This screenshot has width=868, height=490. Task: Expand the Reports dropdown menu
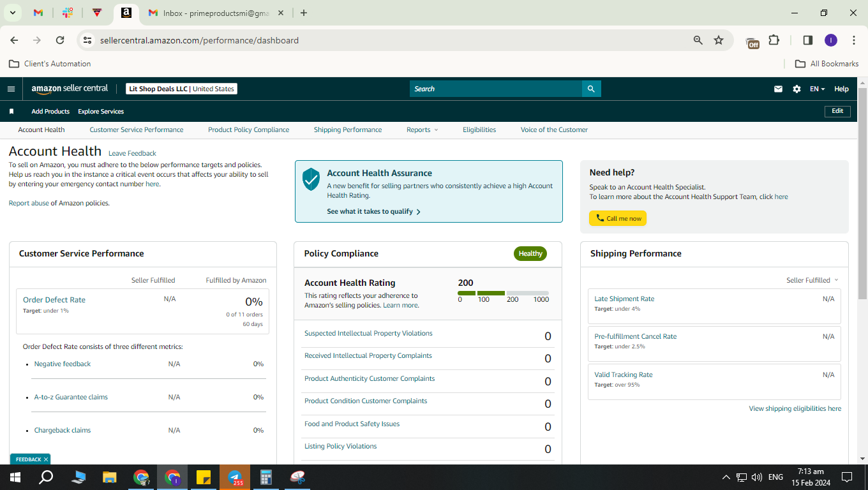pyautogui.click(x=423, y=130)
